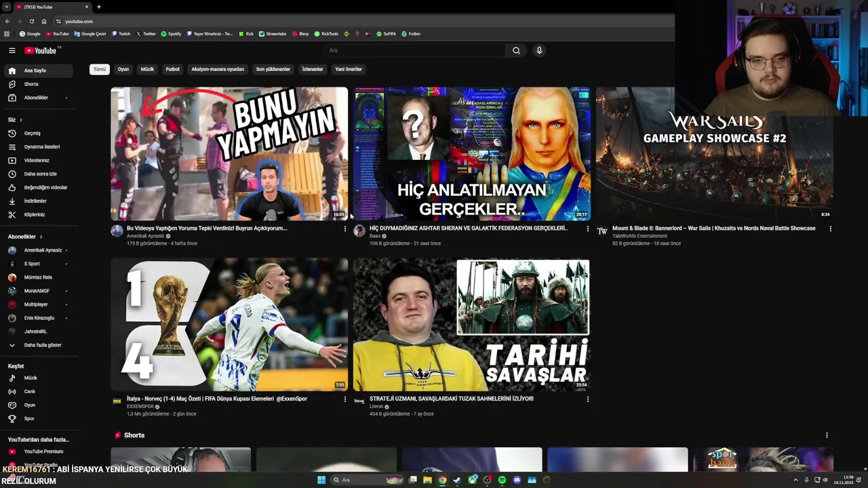Image resolution: width=868 pixels, height=488 pixels.
Task: Open the Enis Kirazoglu subscription
Action: [38, 318]
